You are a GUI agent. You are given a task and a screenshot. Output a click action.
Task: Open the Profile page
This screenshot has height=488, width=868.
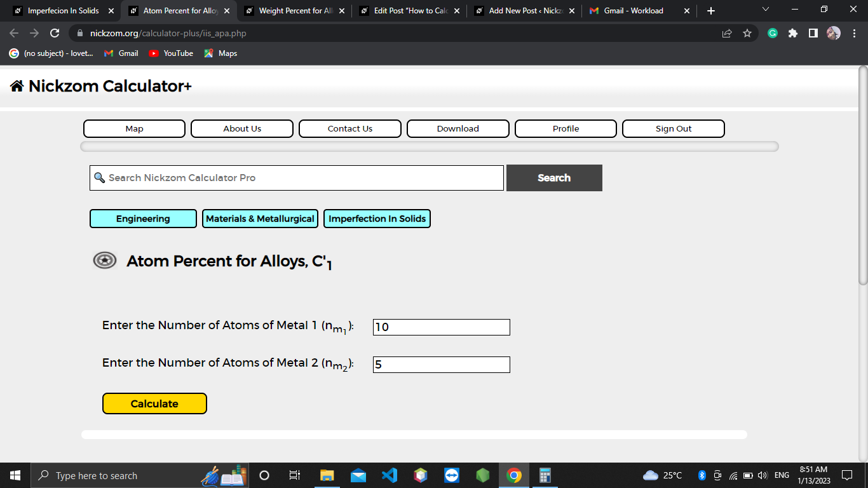[x=566, y=128]
